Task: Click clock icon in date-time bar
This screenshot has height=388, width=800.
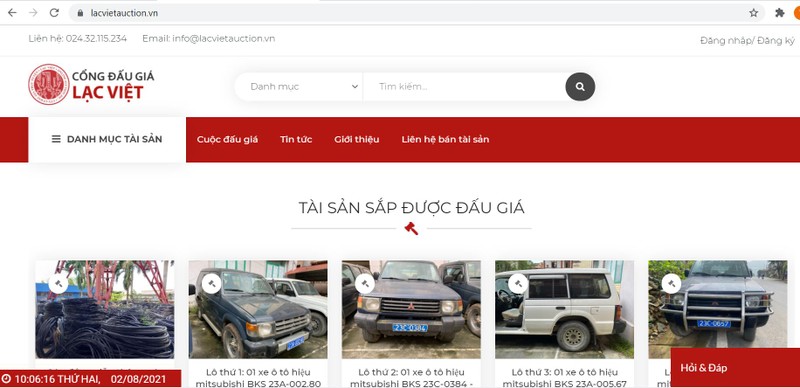Action: coord(7,379)
